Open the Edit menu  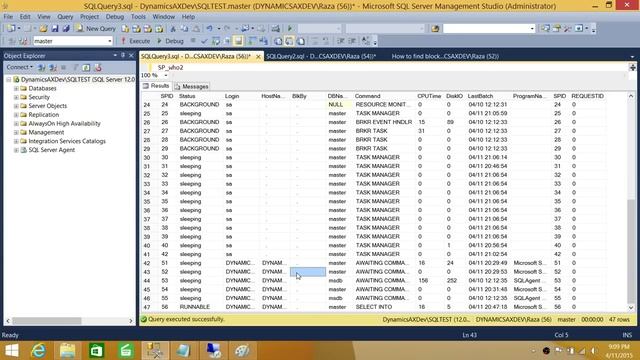click(x=25, y=17)
